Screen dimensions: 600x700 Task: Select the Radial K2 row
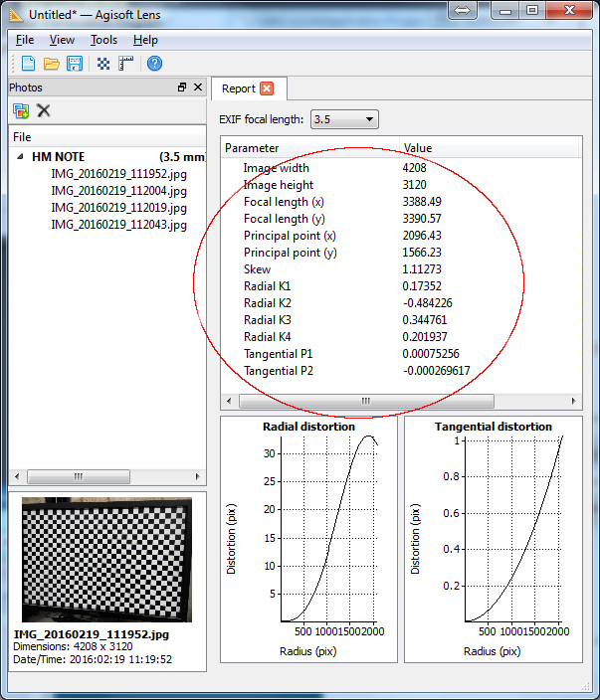click(401, 303)
